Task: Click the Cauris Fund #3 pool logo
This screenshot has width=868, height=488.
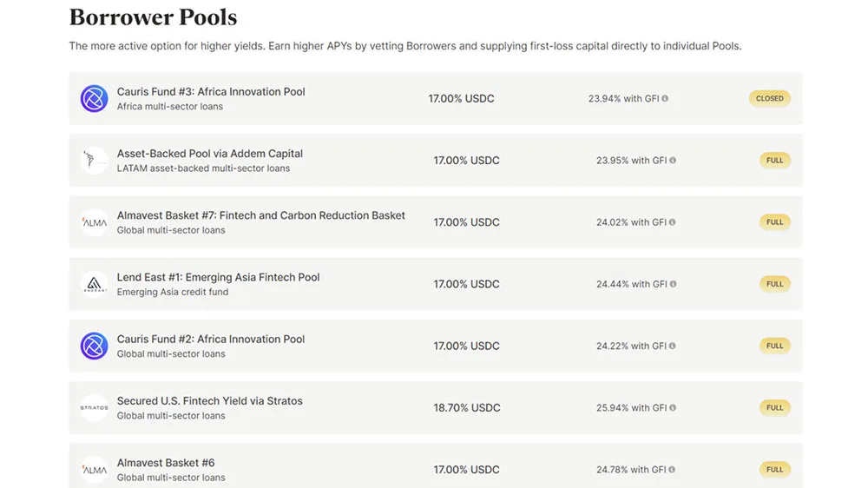Action: (x=94, y=99)
